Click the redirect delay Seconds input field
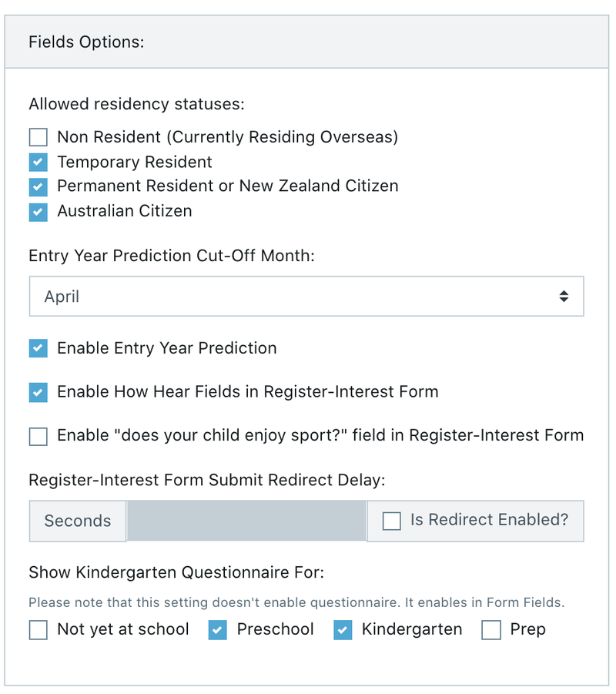This screenshot has height=694, width=616. (x=246, y=521)
